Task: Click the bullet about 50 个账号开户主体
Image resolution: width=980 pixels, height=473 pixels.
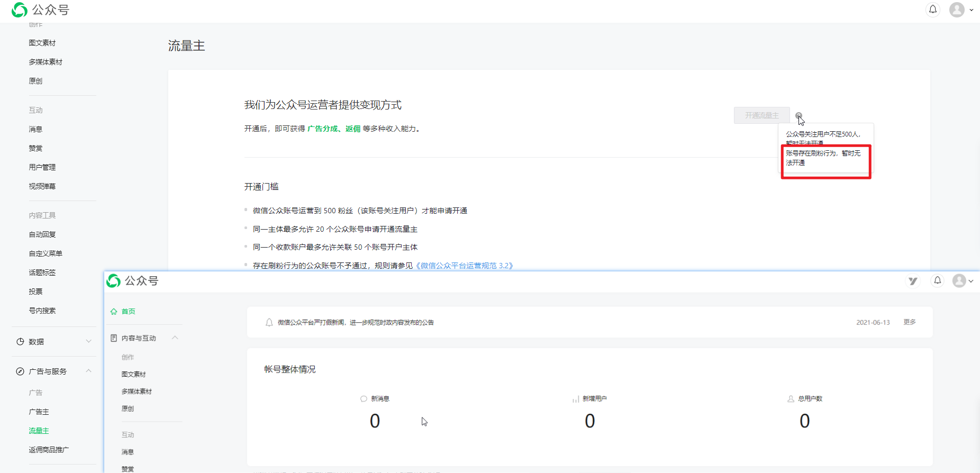Action: [x=335, y=247]
